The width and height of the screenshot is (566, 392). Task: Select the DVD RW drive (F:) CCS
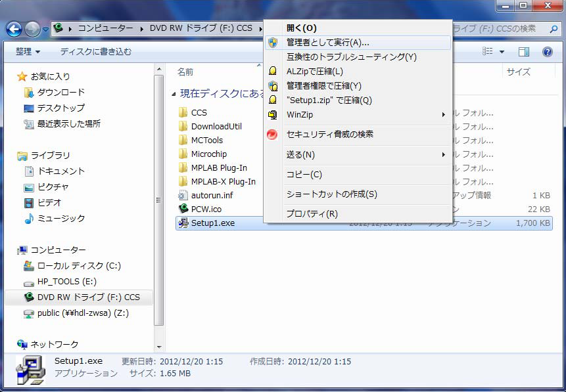click(x=88, y=297)
